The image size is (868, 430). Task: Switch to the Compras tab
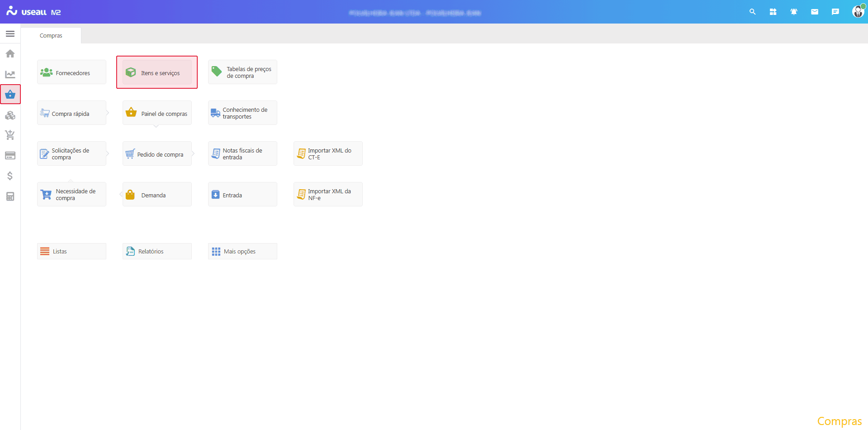pos(51,35)
